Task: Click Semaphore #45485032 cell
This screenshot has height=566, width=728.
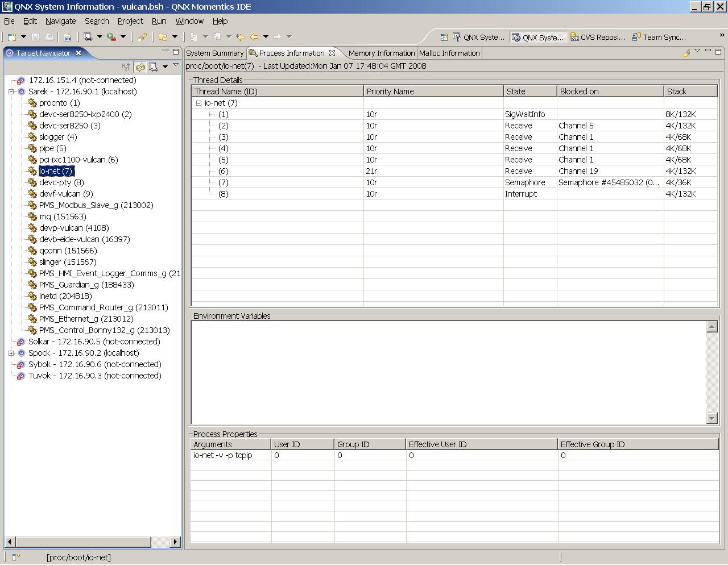Action: click(609, 182)
